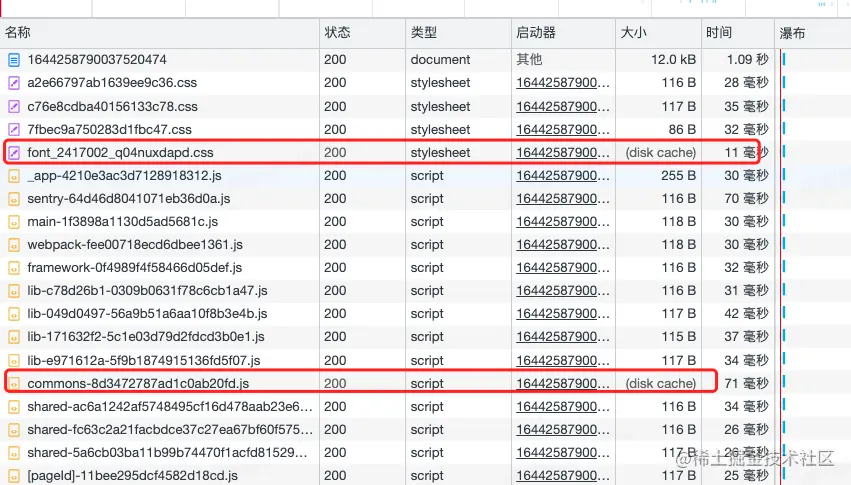Open initiator link for font_2417002_q04nuxdapd.css
The image size is (851, 485).
click(563, 152)
